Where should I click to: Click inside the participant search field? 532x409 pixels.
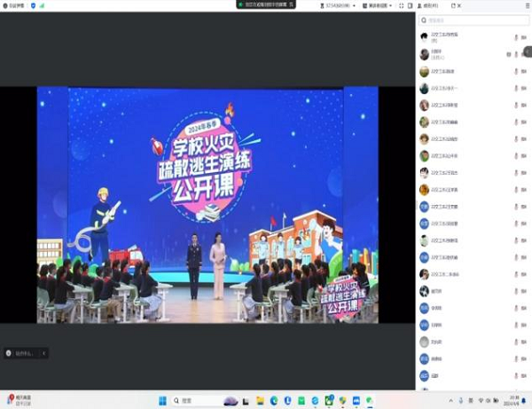tap(470, 20)
